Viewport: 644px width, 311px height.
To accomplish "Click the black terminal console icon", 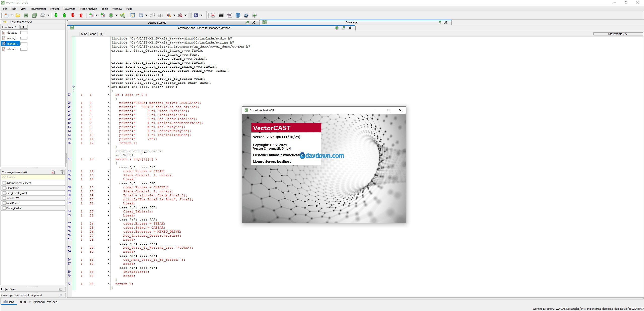I will [221, 15].
